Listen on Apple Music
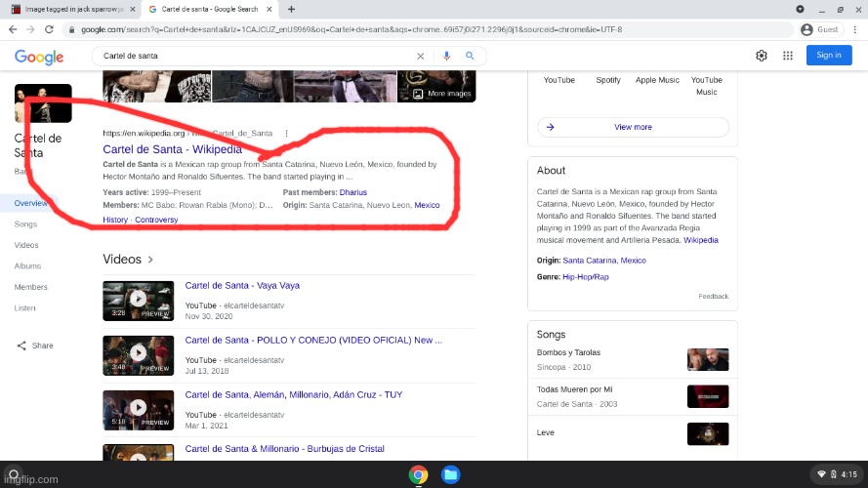 [x=657, y=80]
